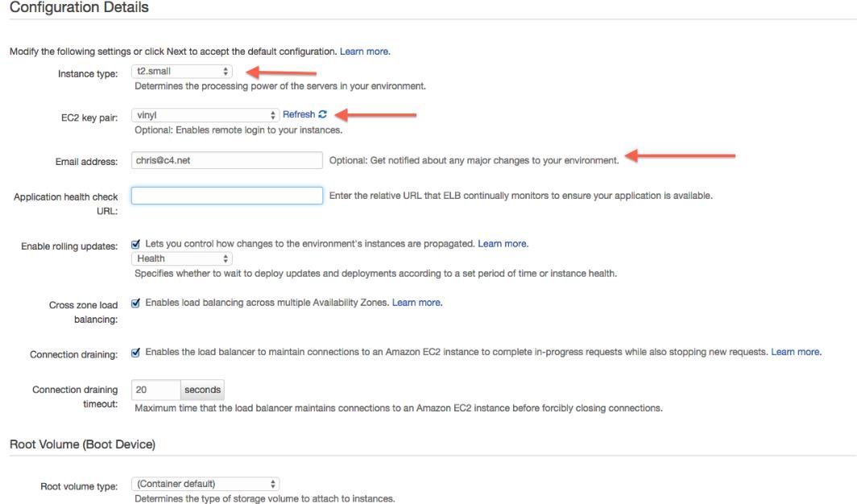Screen dimensions: 857x504
Task: Click the Connection draining timeout field
Action: [156, 390]
